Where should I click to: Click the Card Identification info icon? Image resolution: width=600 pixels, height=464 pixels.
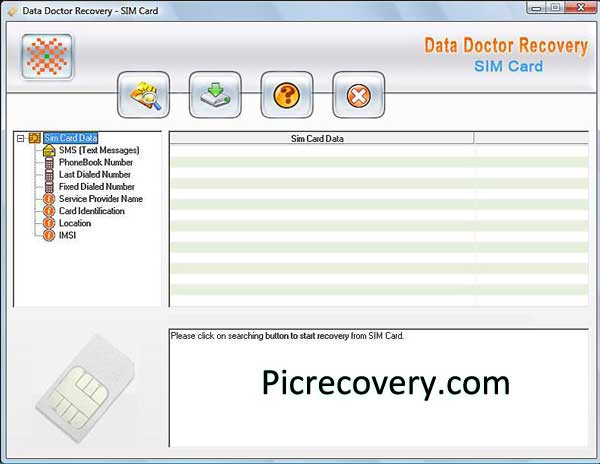(49, 211)
